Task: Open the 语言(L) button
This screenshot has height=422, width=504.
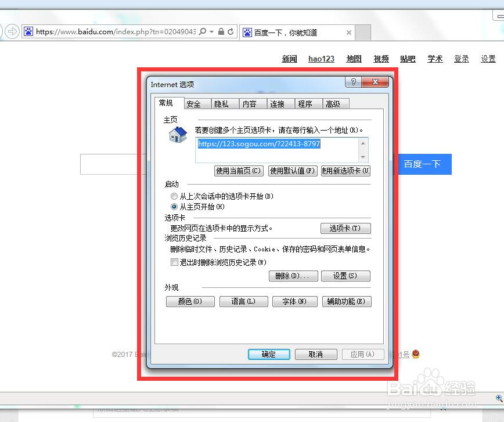Action: click(x=244, y=301)
